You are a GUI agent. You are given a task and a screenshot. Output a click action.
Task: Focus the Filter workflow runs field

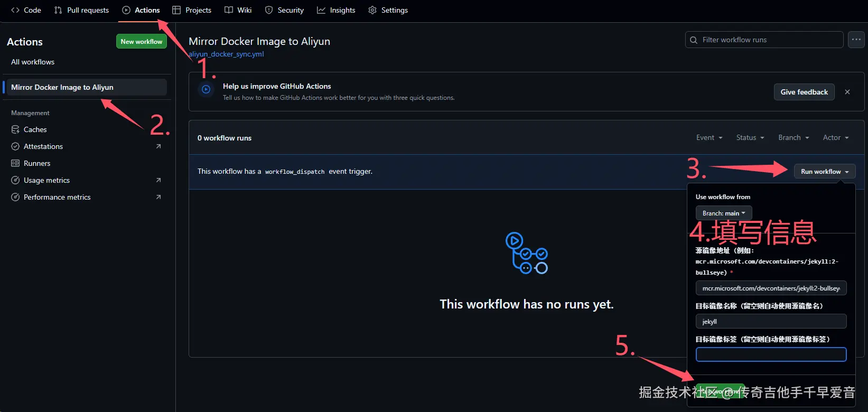pyautogui.click(x=764, y=40)
